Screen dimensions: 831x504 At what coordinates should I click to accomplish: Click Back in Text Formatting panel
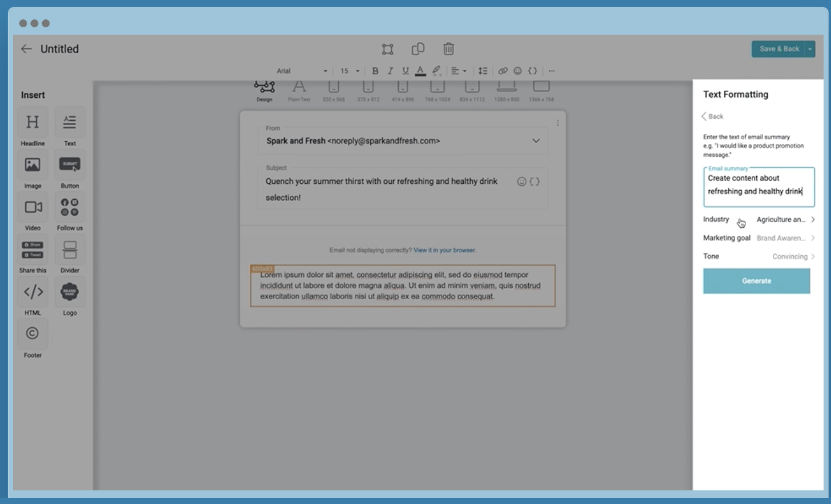713,116
